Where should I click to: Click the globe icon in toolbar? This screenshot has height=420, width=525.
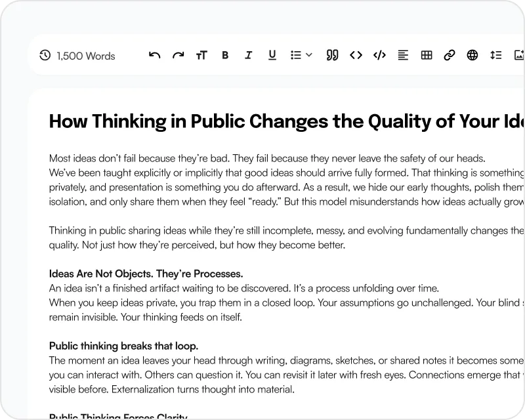click(472, 55)
